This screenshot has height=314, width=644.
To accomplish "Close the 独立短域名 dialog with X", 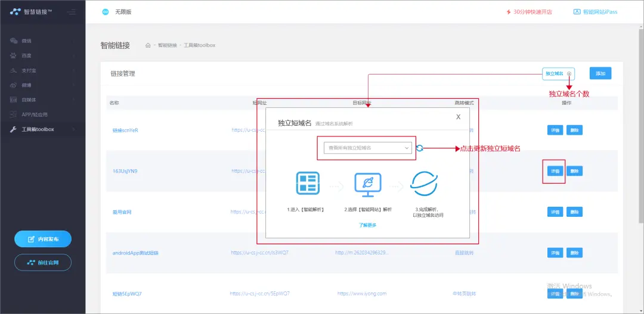I will point(458,117).
